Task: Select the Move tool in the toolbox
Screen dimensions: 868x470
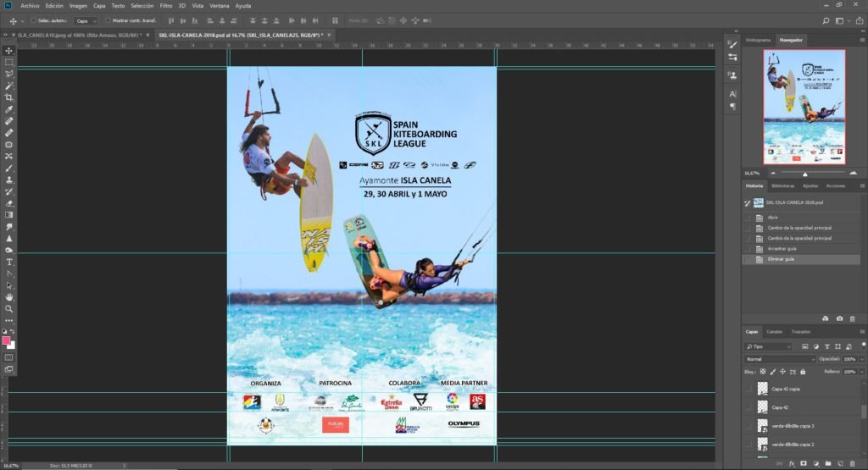Action: click(8, 50)
